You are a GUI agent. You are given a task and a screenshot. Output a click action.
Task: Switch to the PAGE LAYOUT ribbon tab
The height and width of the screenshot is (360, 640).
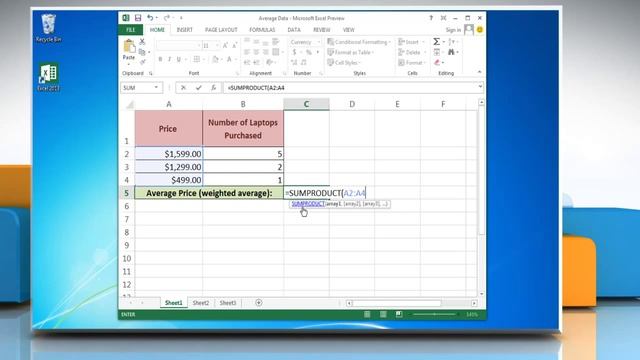(x=221, y=30)
